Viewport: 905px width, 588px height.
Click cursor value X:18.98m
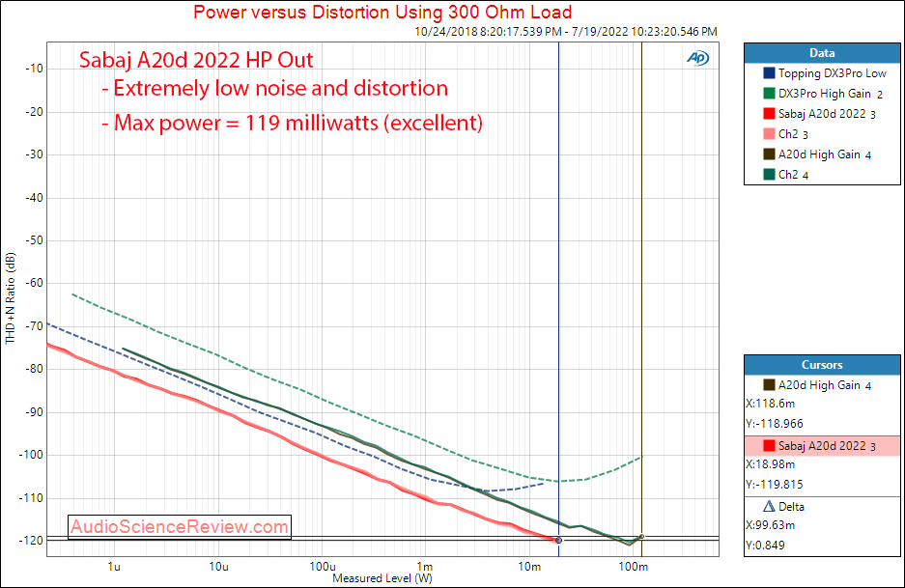coord(770,464)
